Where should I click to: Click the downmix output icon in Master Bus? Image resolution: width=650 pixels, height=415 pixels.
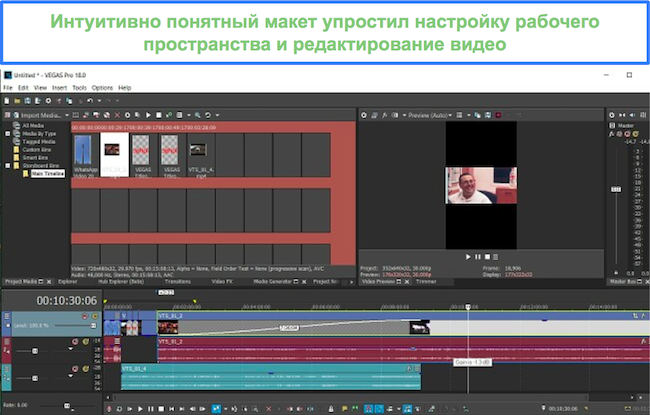pyautogui.click(x=622, y=115)
